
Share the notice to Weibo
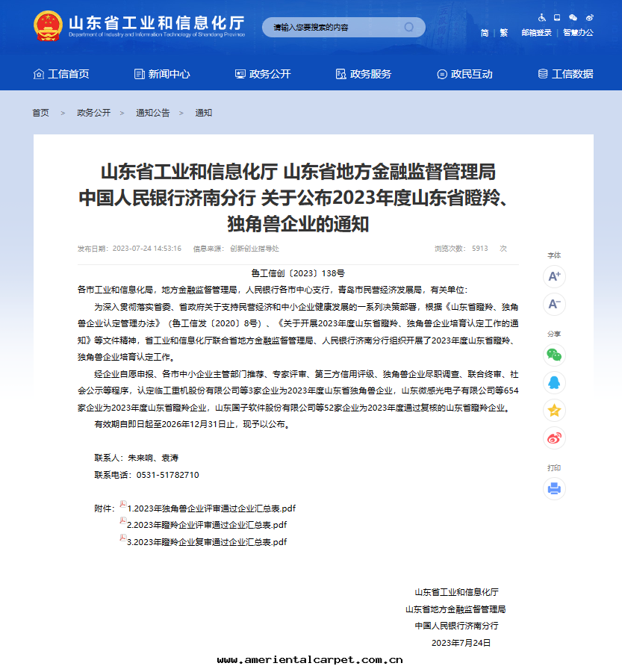tap(554, 438)
